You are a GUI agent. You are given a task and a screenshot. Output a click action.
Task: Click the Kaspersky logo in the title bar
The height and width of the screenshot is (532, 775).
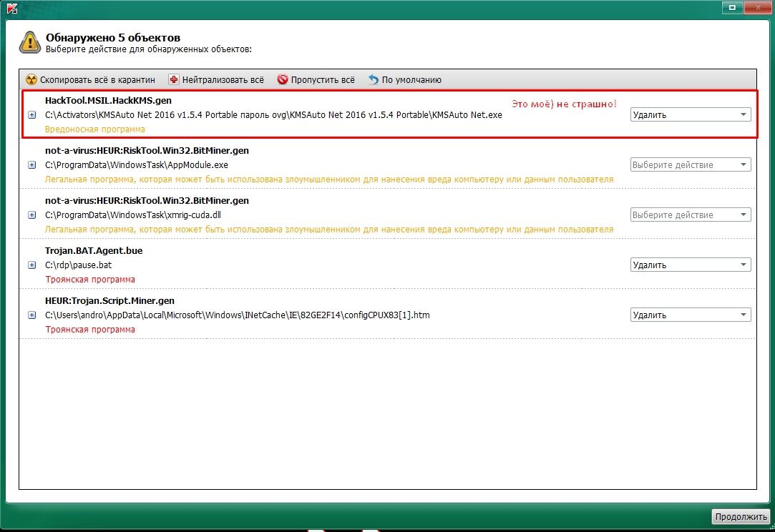(x=12, y=8)
